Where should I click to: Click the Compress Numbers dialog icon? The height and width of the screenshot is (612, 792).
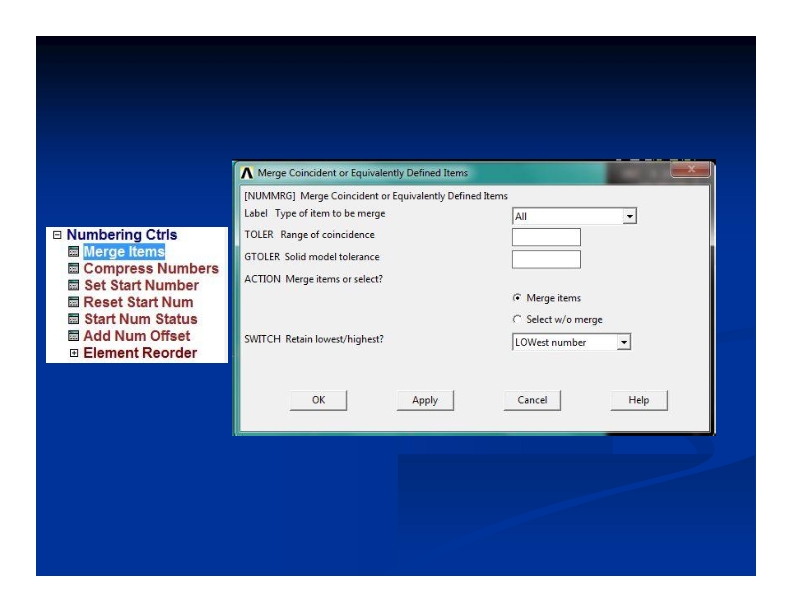tap(73, 269)
